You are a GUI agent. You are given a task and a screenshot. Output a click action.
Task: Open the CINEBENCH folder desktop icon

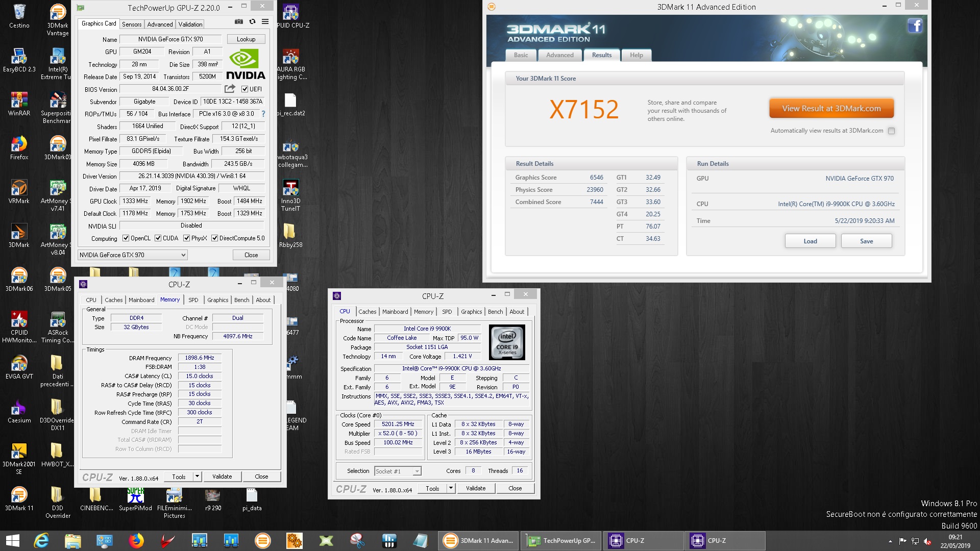point(96,499)
